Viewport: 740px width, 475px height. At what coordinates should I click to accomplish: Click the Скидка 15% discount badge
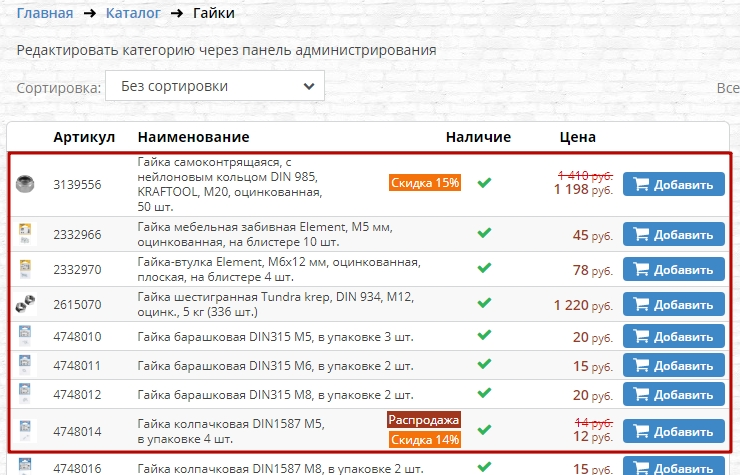click(425, 183)
